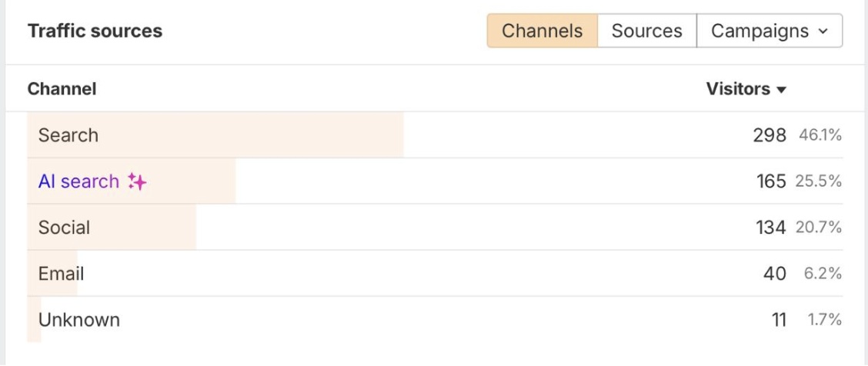Open the Campaigns dropdown chevron
Image resolution: width=868 pixels, height=366 pixels.
coord(823,32)
